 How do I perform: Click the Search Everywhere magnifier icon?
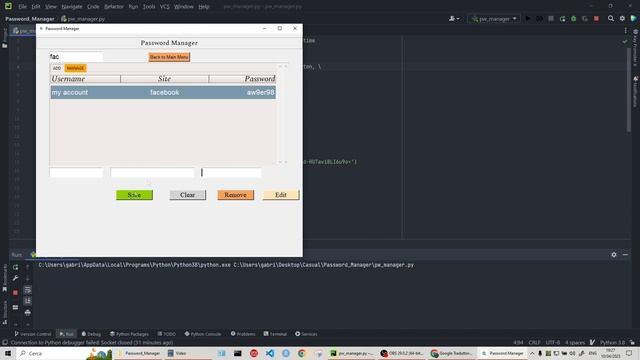click(x=611, y=19)
